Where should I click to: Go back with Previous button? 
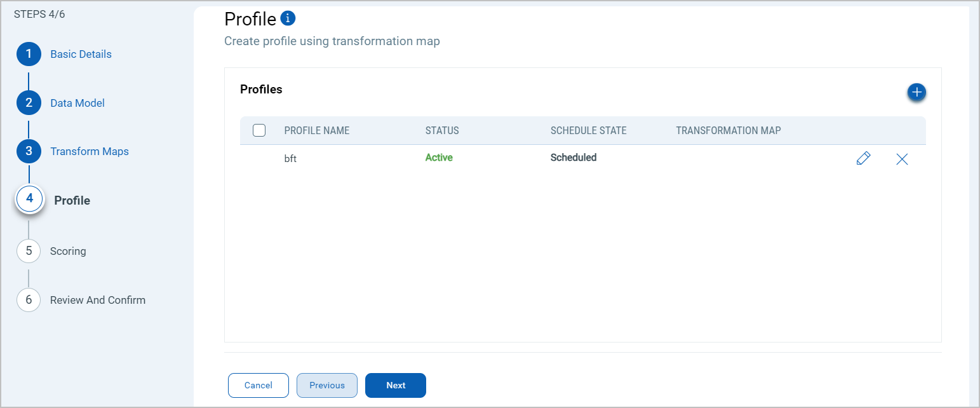(327, 385)
